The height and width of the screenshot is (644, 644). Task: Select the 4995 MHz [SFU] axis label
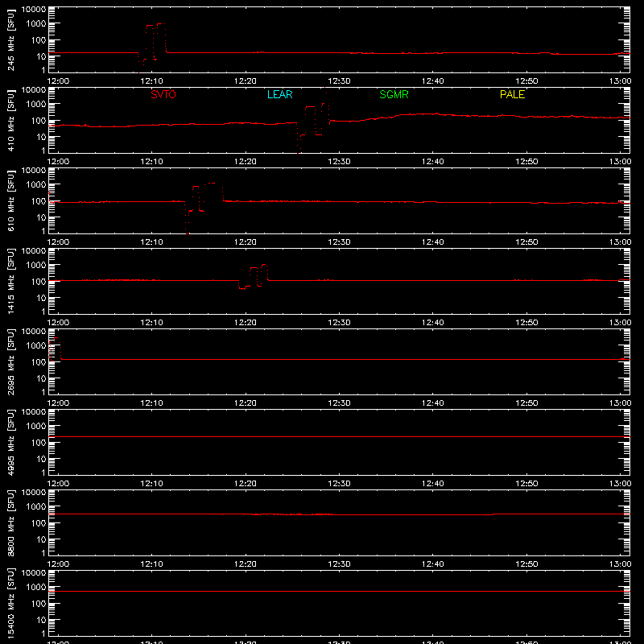[x=11, y=442]
